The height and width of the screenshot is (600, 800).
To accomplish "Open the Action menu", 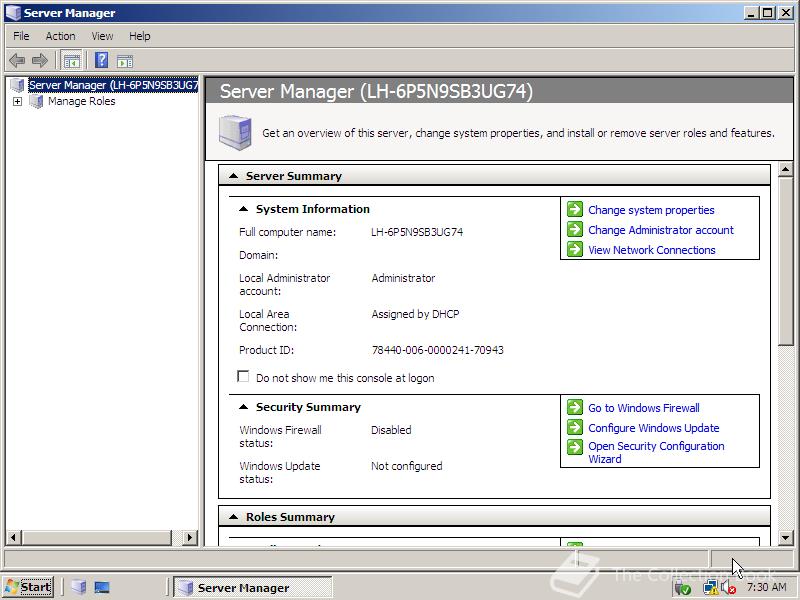I will (60, 36).
